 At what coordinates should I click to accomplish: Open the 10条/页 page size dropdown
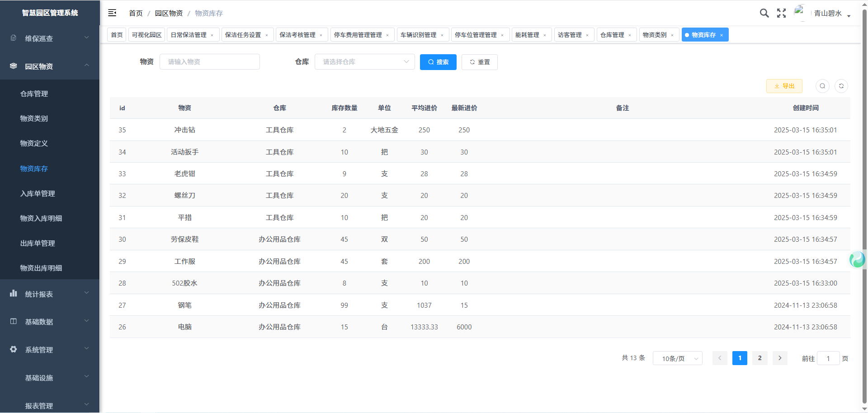677,358
